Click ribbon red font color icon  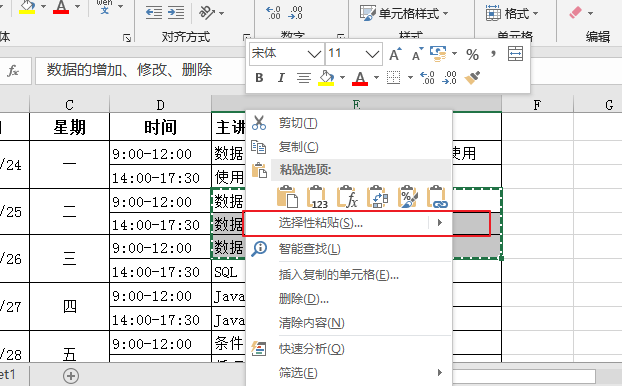coord(61,7)
